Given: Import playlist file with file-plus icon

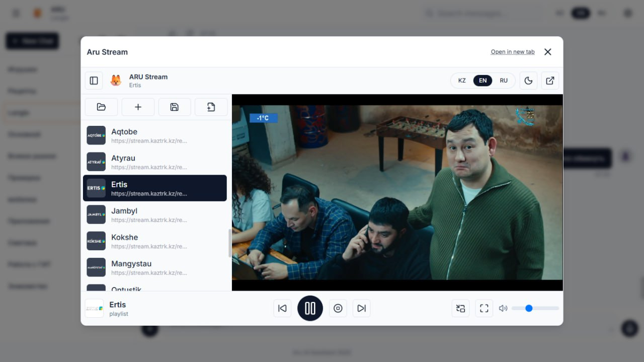Looking at the screenshot, I should click(x=211, y=107).
